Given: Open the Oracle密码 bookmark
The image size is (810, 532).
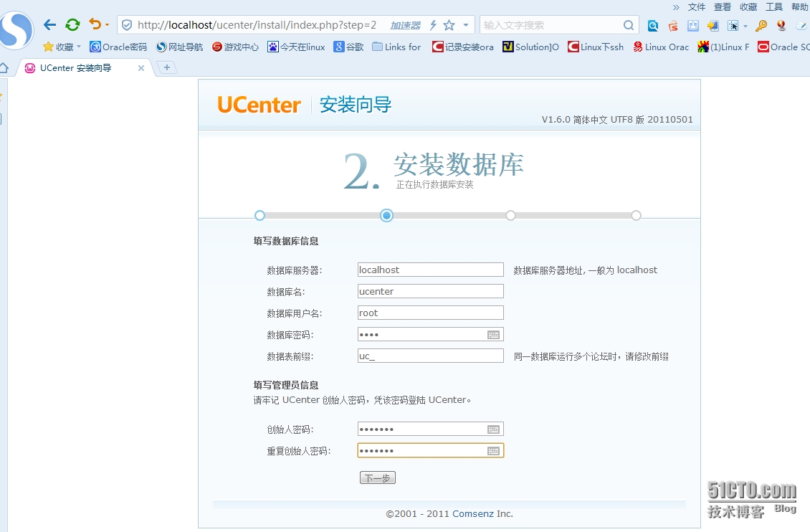Looking at the screenshot, I should click(x=118, y=47).
